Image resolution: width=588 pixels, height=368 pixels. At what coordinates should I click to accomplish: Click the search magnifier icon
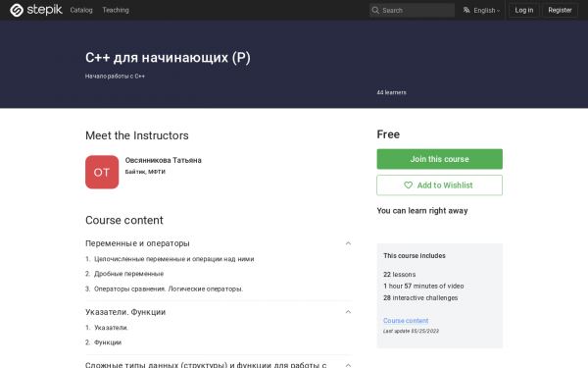pyautogui.click(x=375, y=10)
